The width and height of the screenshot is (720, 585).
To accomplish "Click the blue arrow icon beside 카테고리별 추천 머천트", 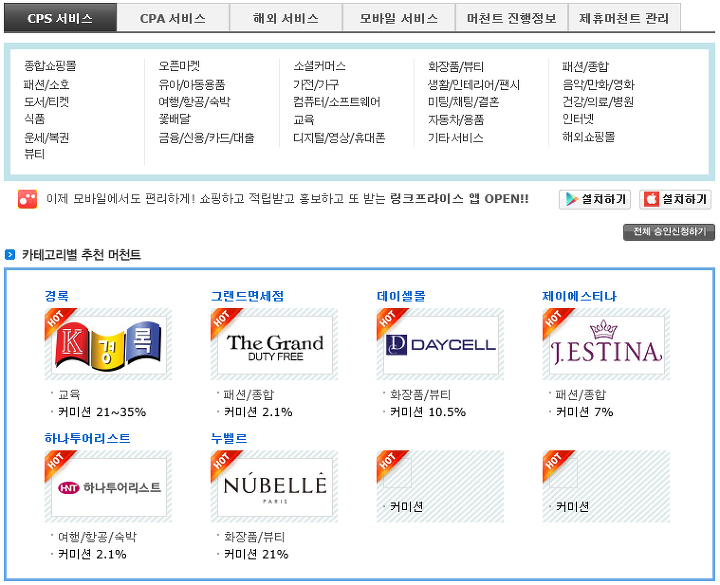I will [10, 254].
